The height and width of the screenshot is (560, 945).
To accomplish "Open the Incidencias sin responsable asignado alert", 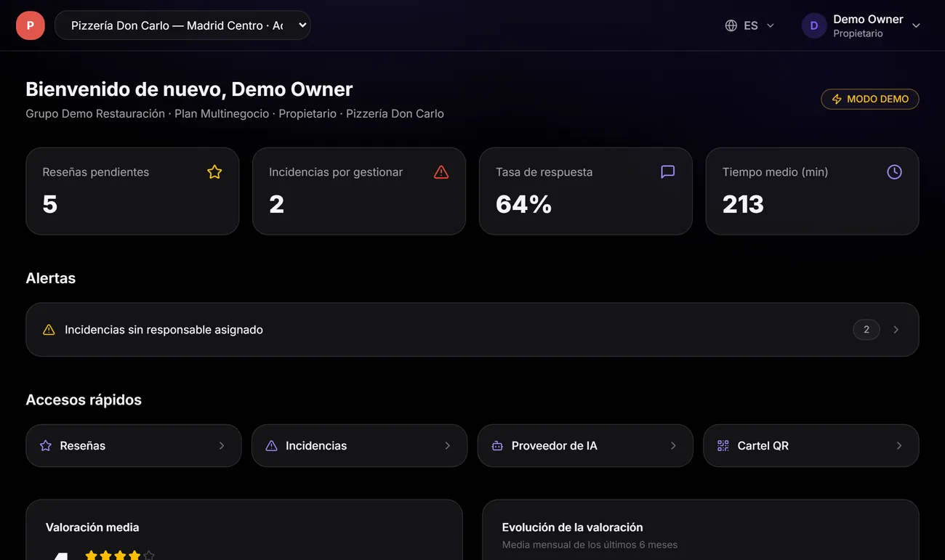I will (472, 330).
